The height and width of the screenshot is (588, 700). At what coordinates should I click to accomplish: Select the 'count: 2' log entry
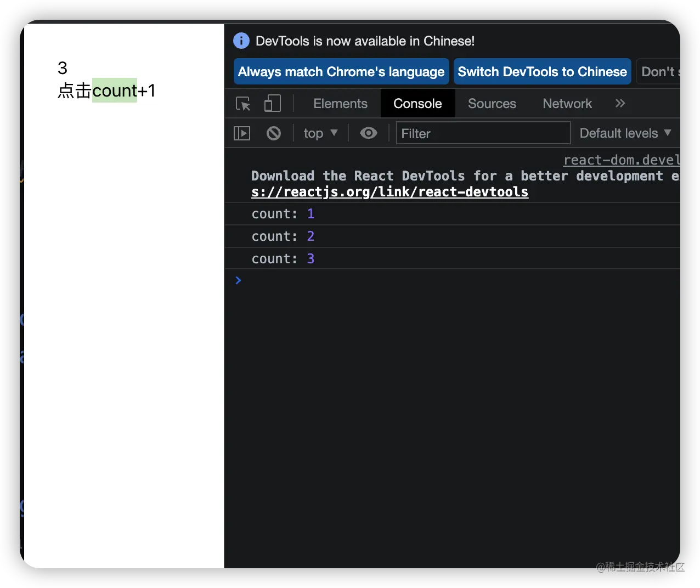coord(452,236)
